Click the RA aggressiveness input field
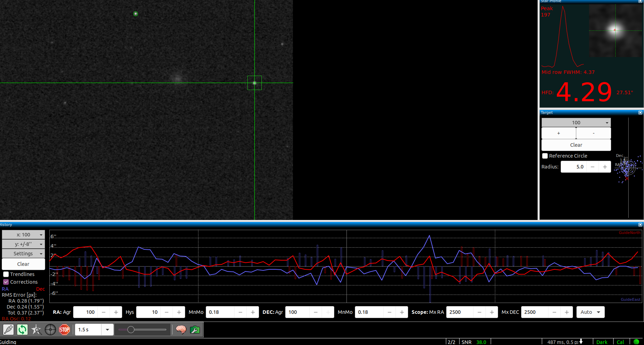The width and height of the screenshot is (644, 345). click(x=85, y=312)
